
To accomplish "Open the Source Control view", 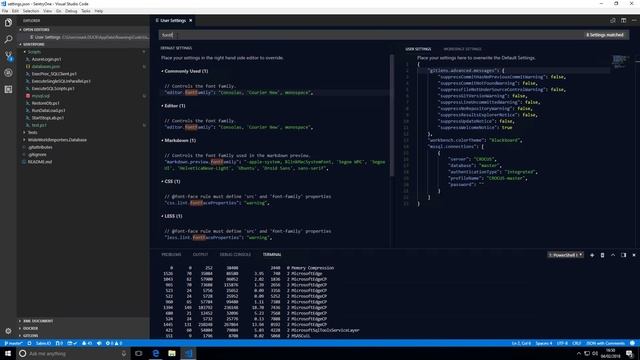I will (8, 56).
